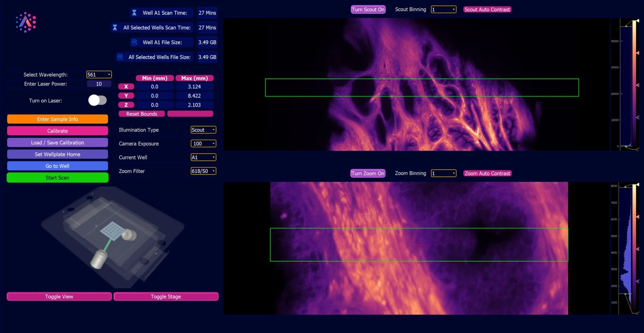Click the scout colorbar marker near 20000
This screenshot has height=333, width=644.
tap(637, 85)
